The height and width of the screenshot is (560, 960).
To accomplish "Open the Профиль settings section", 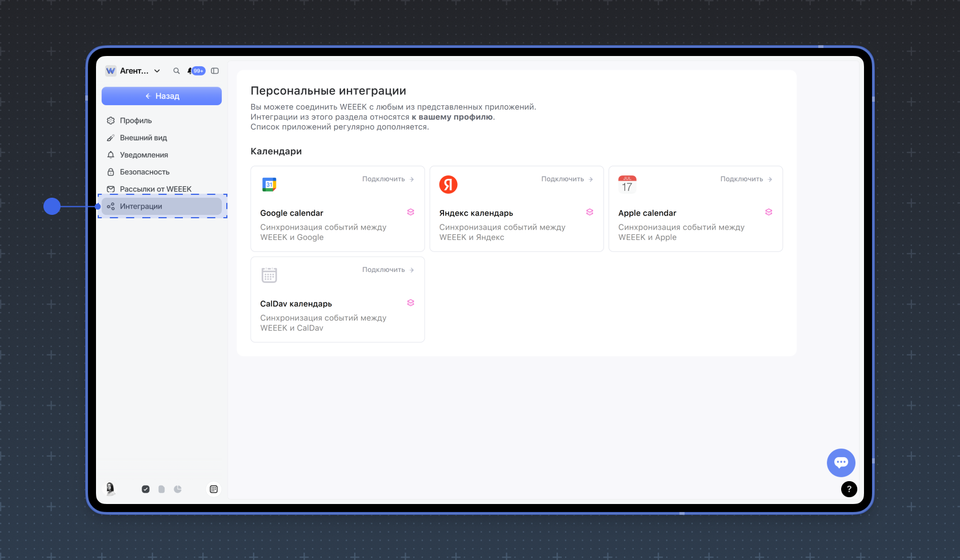I will (135, 121).
